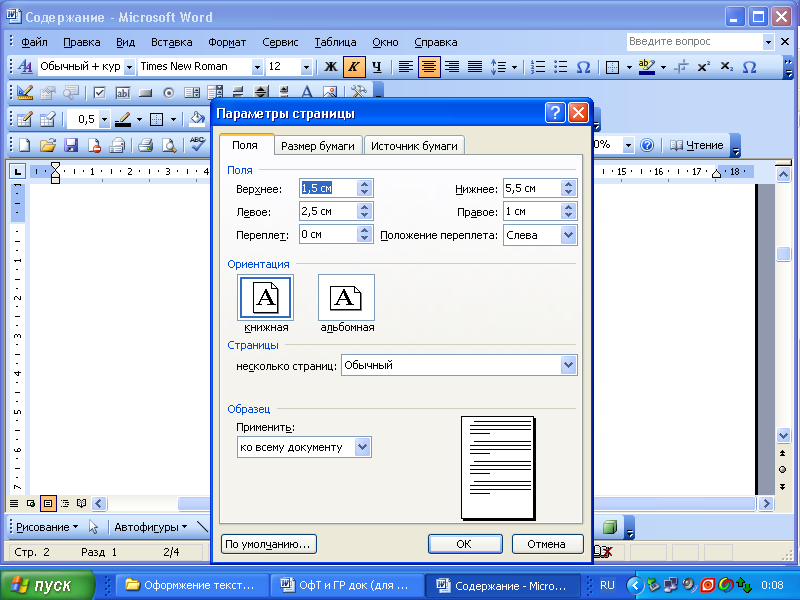Click the Save diskette icon
Image resolution: width=800 pixels, height=600 pixels.
71,145
